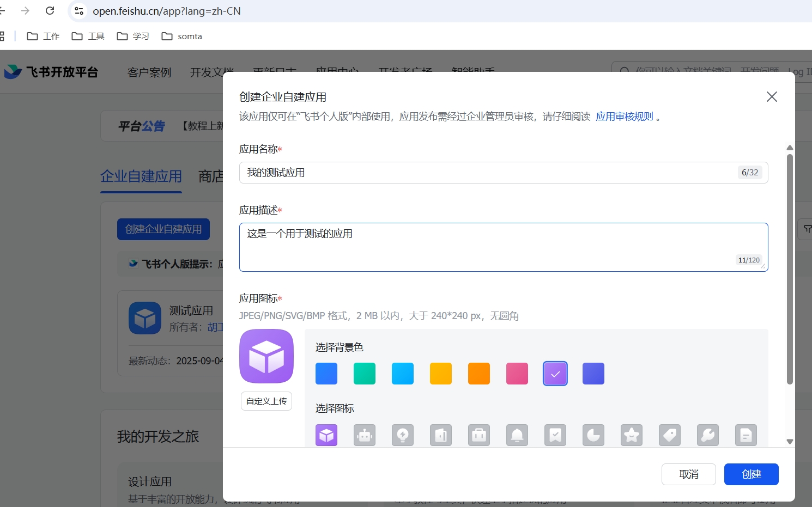Choose the lightbulb app icon
The height and width of the screenshot is (507, 812).
pyautogui.click(x=403, y=435)
